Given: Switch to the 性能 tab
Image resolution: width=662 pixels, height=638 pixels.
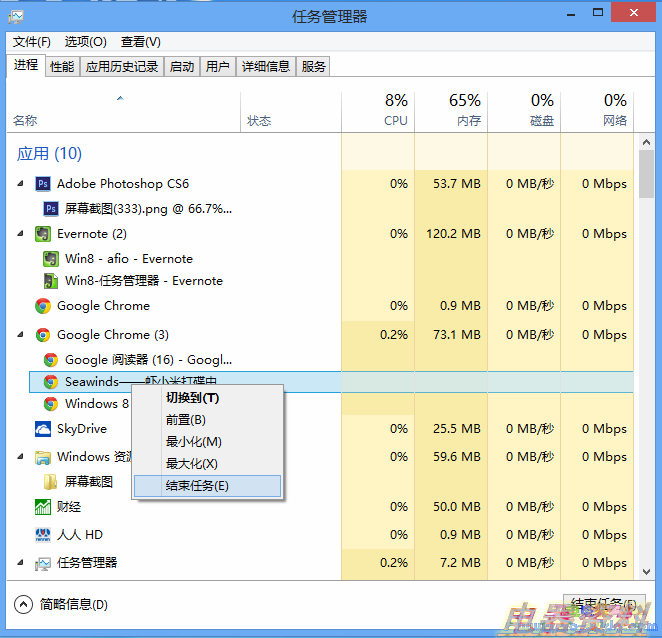Looking at the screenshot, I should tap(62, 67).
